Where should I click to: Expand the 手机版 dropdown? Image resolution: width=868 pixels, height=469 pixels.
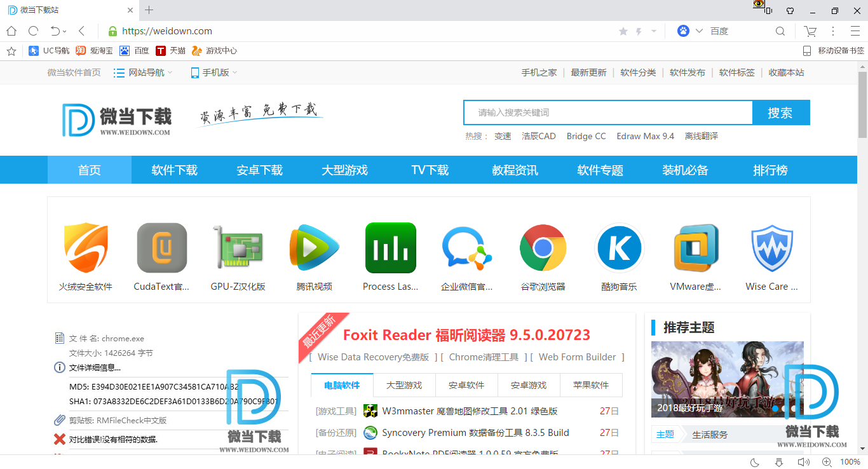214,72
